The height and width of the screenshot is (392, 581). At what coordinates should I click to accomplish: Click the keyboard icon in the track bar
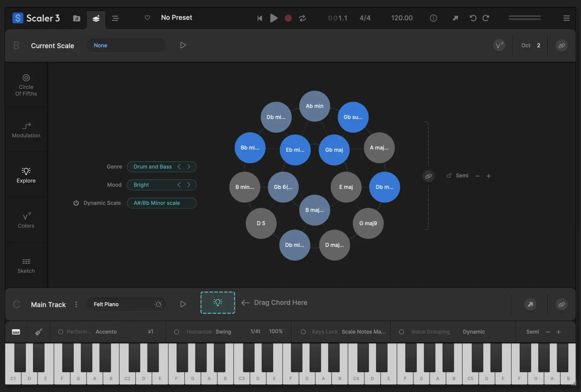(x=15, y=332)
